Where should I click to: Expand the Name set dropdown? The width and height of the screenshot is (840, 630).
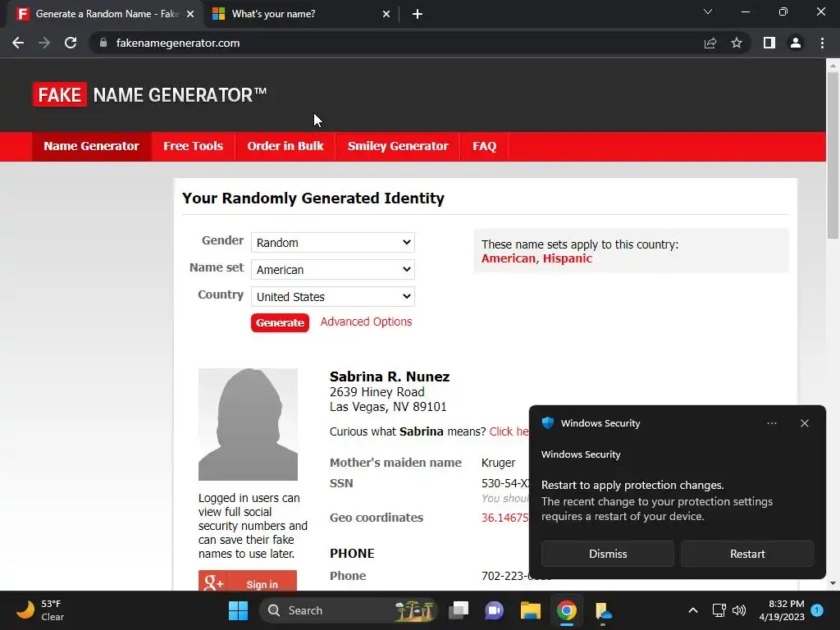333,269
